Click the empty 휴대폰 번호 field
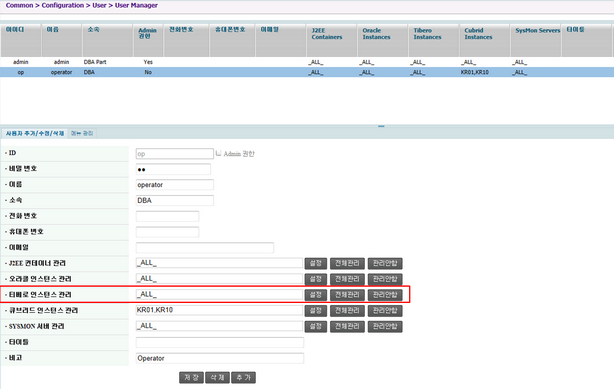The height and width of the screenshot is (389, 614). pos(167,232)
